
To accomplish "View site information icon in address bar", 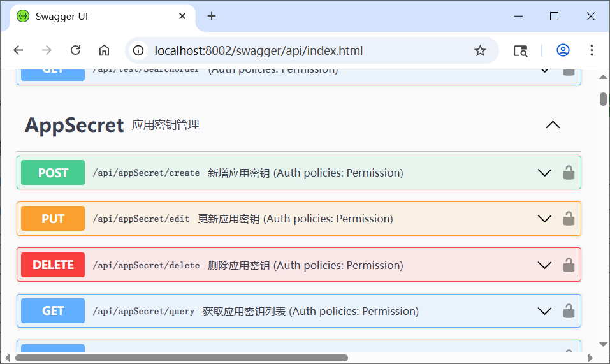I will click(138, 50).
